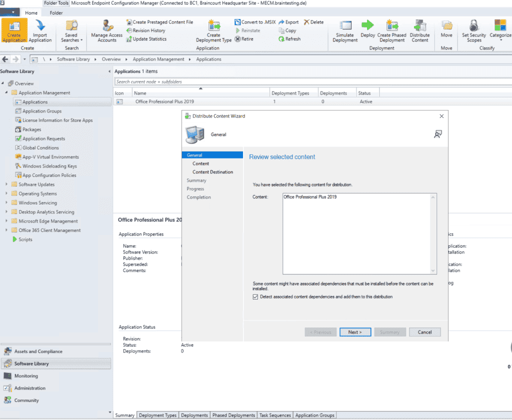Cancel the Distribute Content Wizard
512x420 pixels.
(x=424, y=331)
